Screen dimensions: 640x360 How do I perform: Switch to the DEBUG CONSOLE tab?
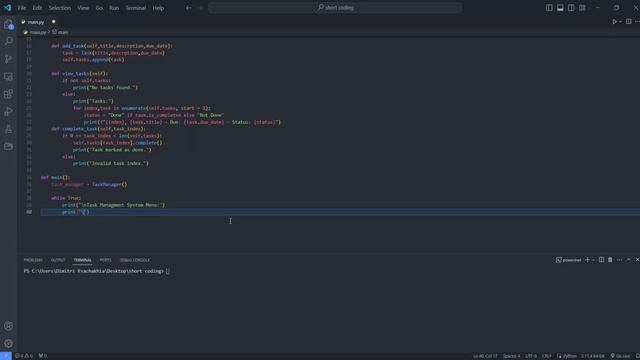coord(135,260)
